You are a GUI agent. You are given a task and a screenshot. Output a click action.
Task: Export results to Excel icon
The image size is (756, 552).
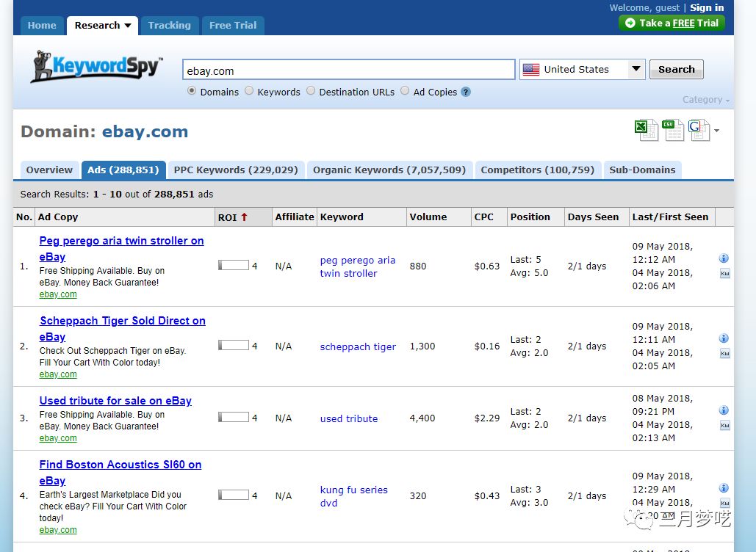tap(646, 130)
